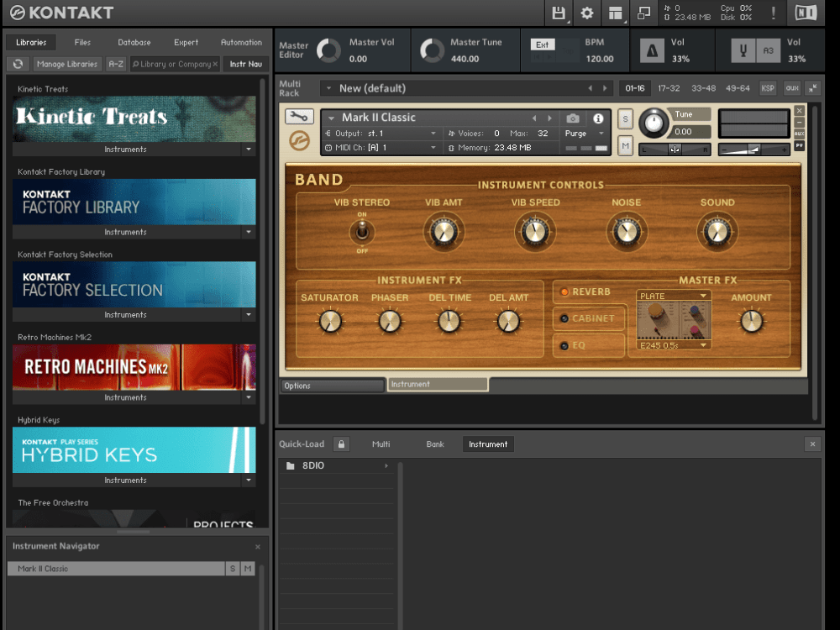Open the workspace layout icon in header

(616, 13)
